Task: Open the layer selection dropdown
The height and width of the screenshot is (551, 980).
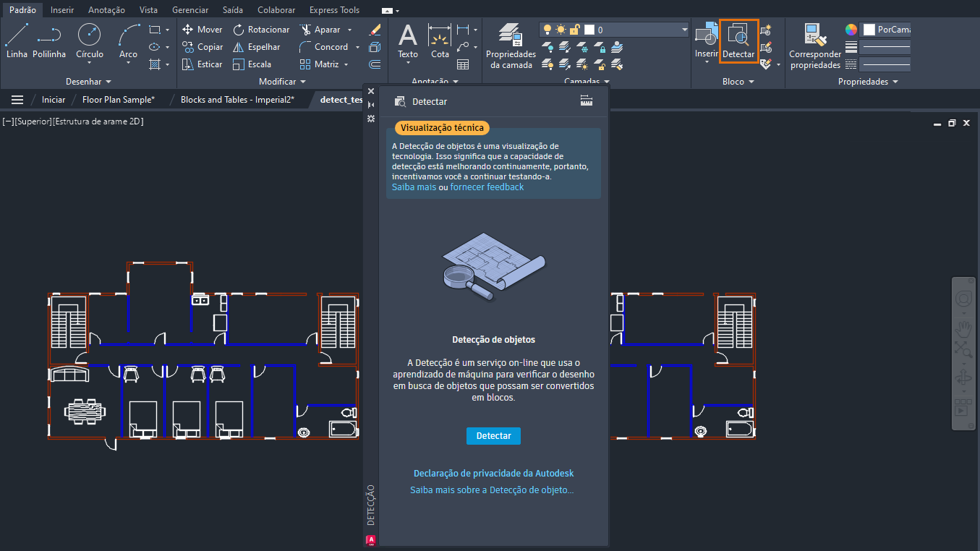Action: (x=684, y=30)
